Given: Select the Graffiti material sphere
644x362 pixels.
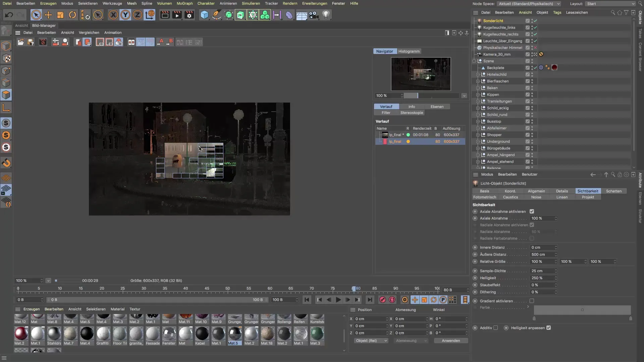Looking at the screenshot, I should (103, 334).
